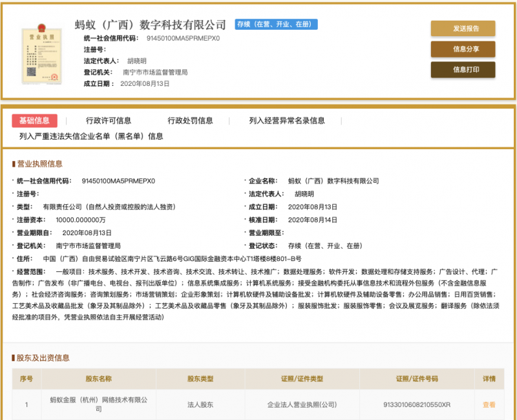Click the 经营范围 business scope paragraph
This screenshot has height=420, width=517.
(256, 295)
